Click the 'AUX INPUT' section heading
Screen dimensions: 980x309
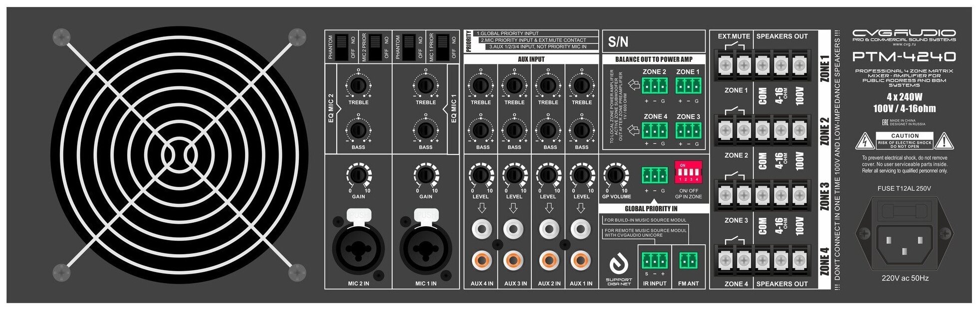click(531, 59)
